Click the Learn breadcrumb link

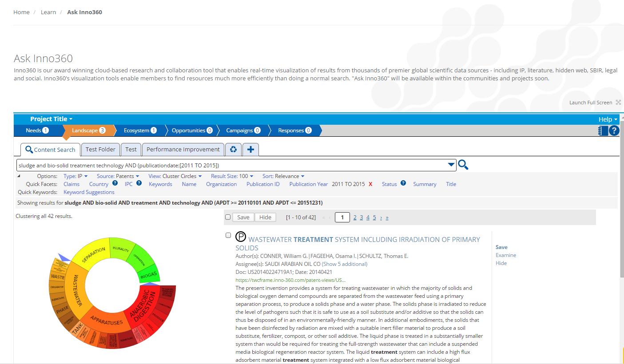[x=48, y=12]
